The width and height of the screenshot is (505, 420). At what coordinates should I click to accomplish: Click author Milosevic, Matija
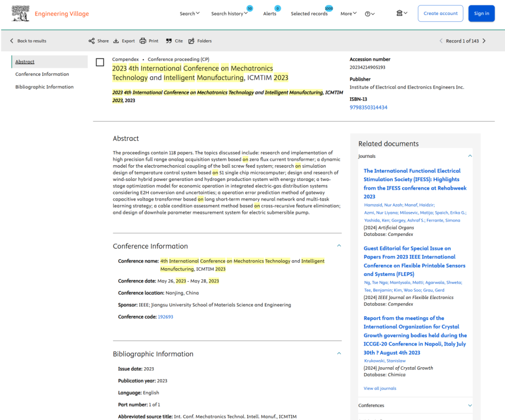[x=417, y=213]
